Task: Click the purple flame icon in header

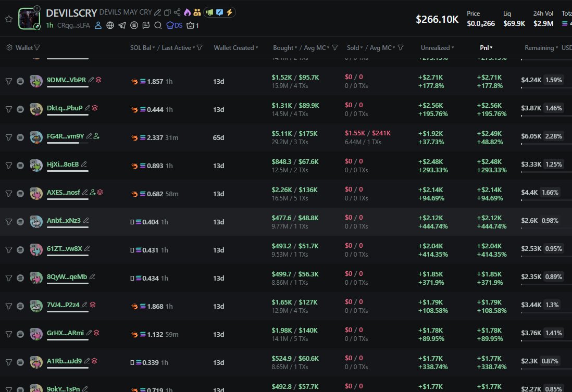Action: tap(187, 12)
